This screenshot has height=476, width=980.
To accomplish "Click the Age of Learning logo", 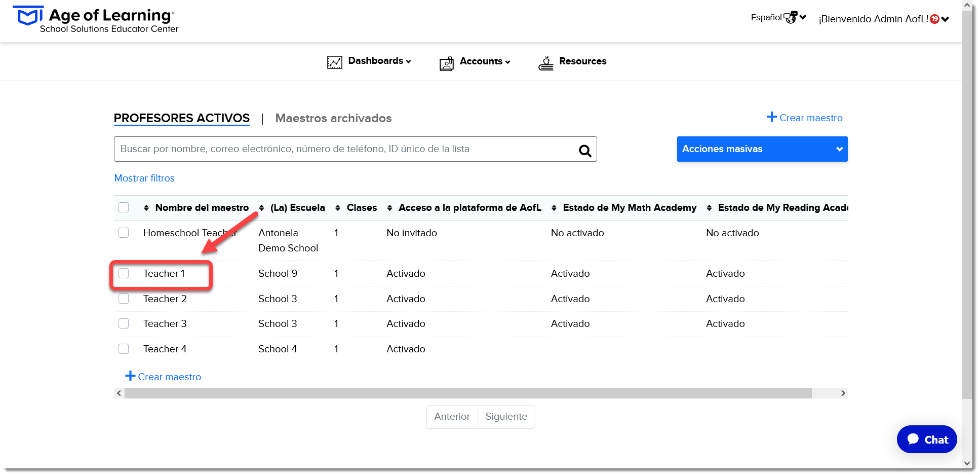I will coord(96,20).
